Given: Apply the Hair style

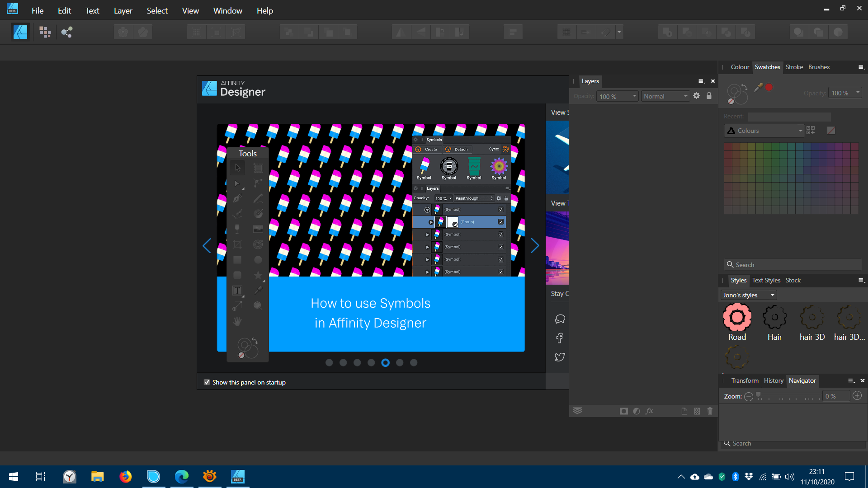Looking at the screenshot, I should tap(774, 323).
